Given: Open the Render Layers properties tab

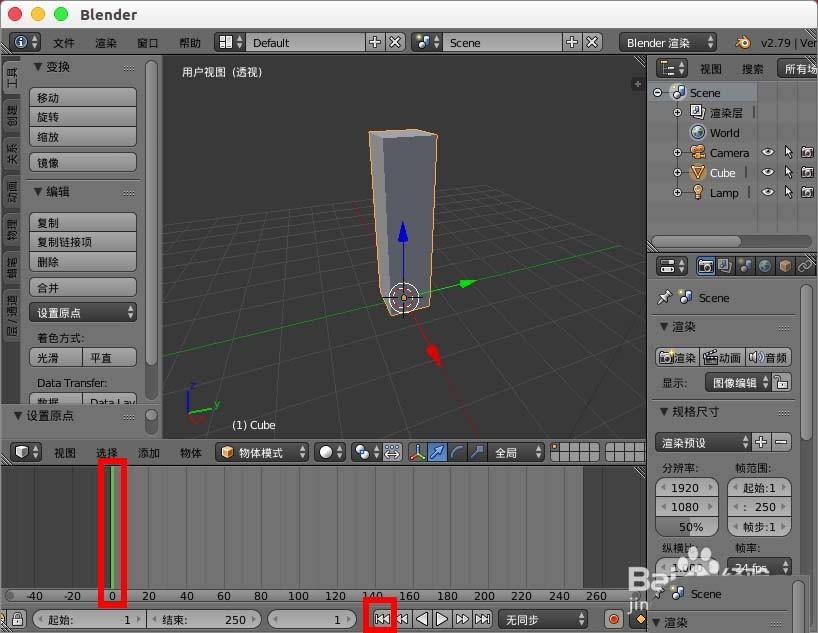Looking at the screenshot, I should (724, 267).
